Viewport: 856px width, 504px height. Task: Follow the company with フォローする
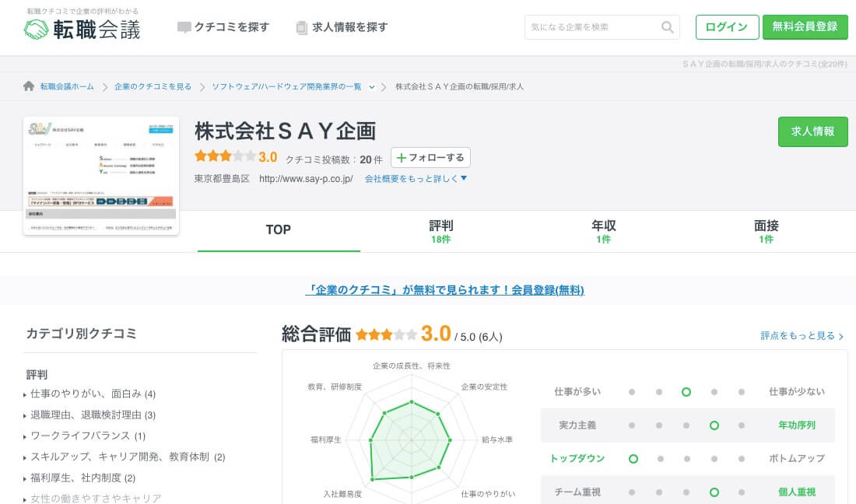pos(430,158)
